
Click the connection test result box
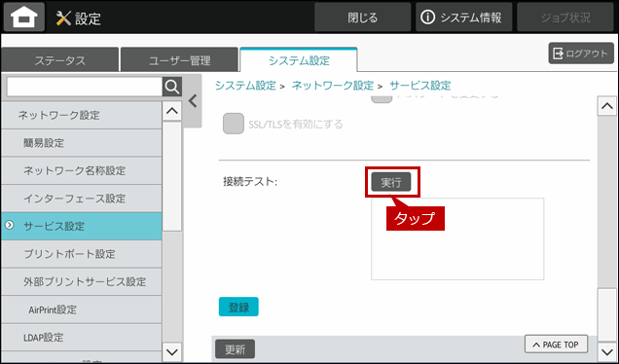coord(457,239)
